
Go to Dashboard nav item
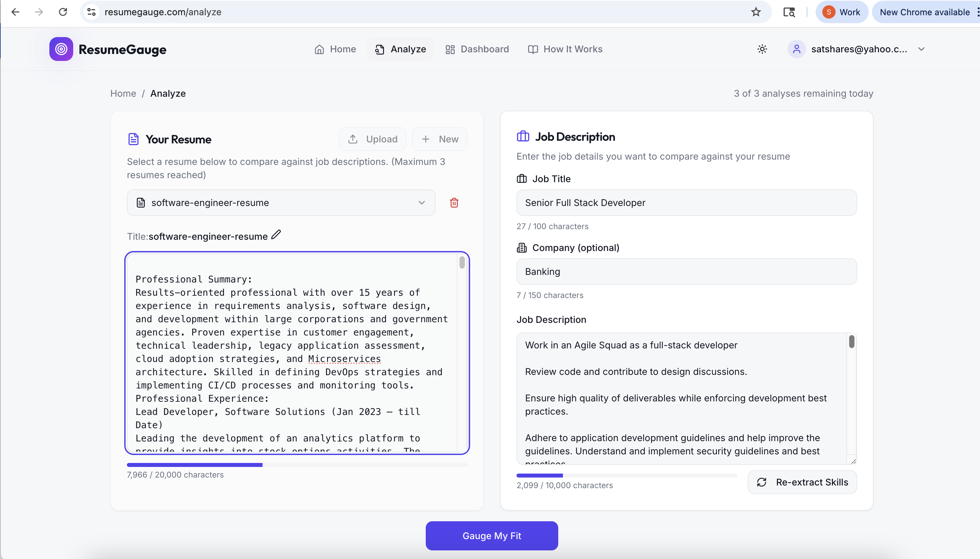[x=477, y=49]
